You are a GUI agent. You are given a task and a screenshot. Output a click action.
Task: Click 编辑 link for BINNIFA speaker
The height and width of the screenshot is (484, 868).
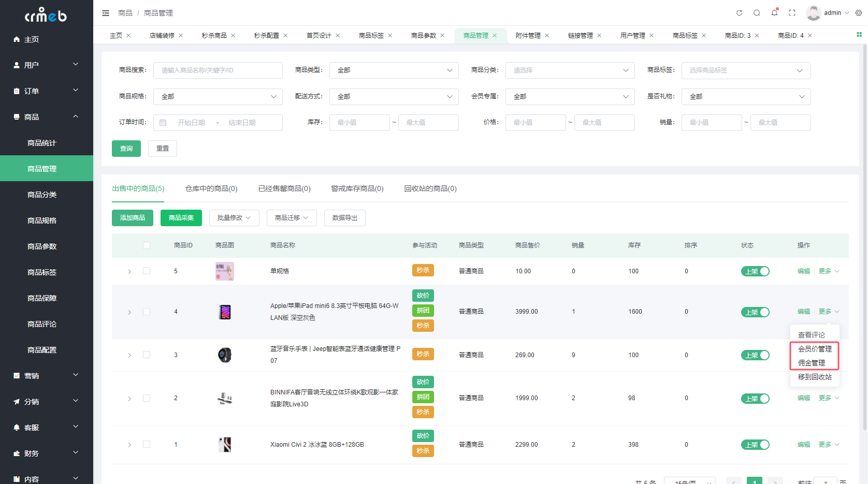point(804,398)
